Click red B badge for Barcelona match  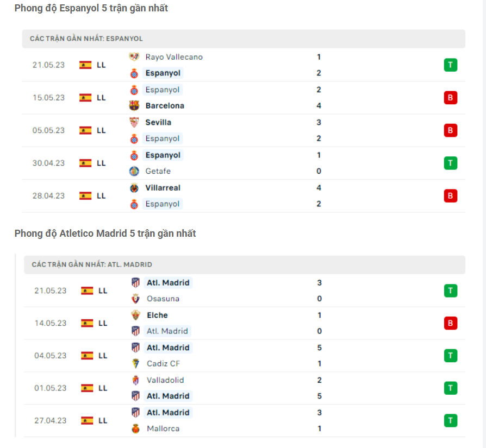tap(450, 98)
